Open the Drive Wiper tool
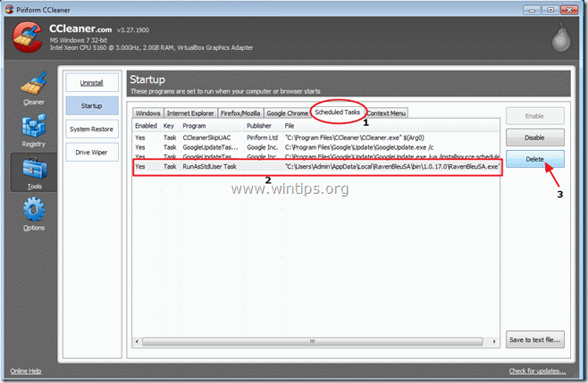 click(x=92, y=153)
